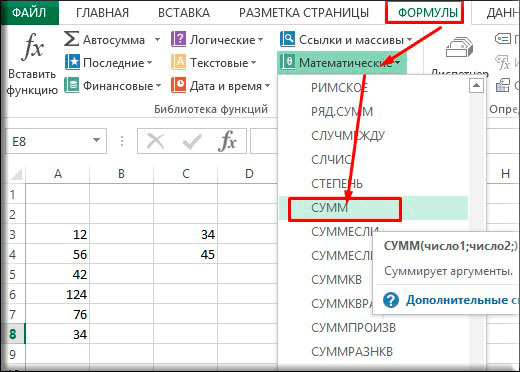
Task: Click cell A7 with value 76
Action: [x=58, y=314]
